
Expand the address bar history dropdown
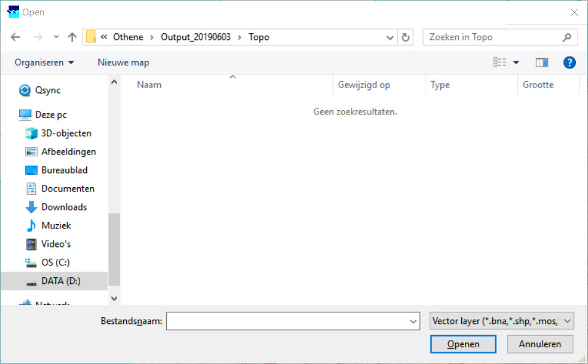coord(390,38)
